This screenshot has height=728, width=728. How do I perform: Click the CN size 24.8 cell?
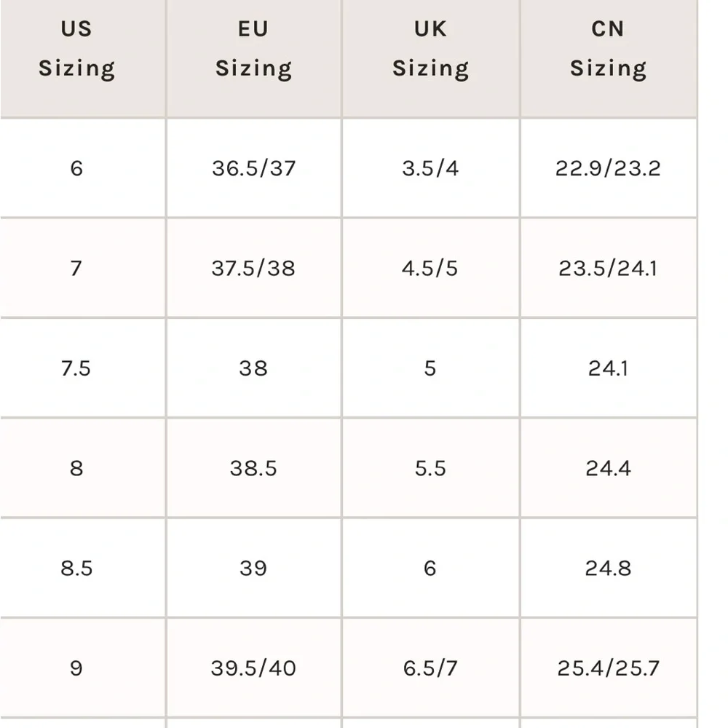(x=608, y=568)
